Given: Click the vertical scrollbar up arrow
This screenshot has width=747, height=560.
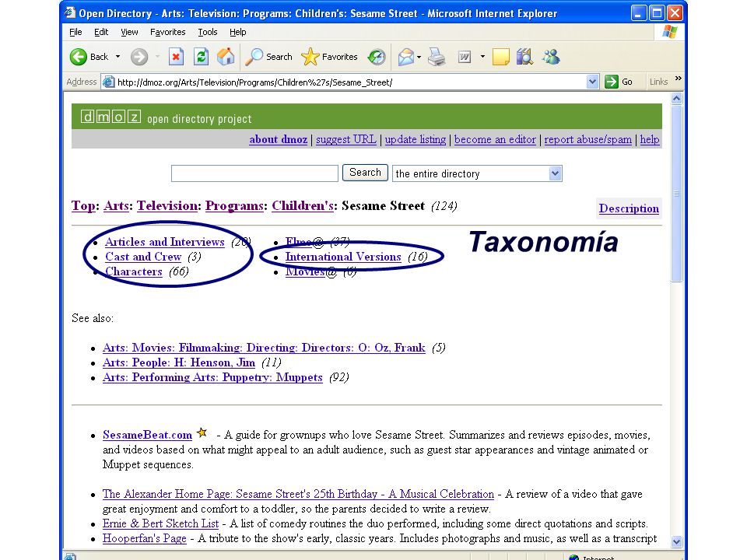Looking at the screenshot, I should point(676,99).
